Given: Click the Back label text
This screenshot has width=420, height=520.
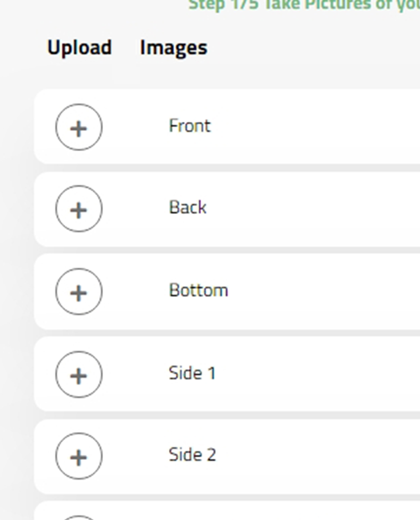Looking at the screenshot, I should 188,207.
